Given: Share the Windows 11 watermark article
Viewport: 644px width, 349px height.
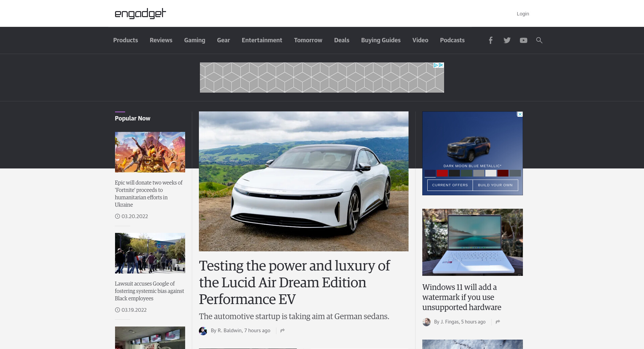Looking at the screenshot, I should [498, 322].
